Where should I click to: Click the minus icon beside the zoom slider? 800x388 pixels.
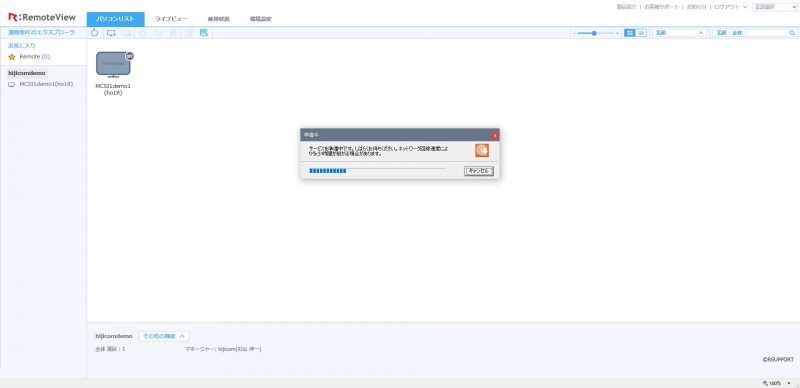tap(574, 33)
